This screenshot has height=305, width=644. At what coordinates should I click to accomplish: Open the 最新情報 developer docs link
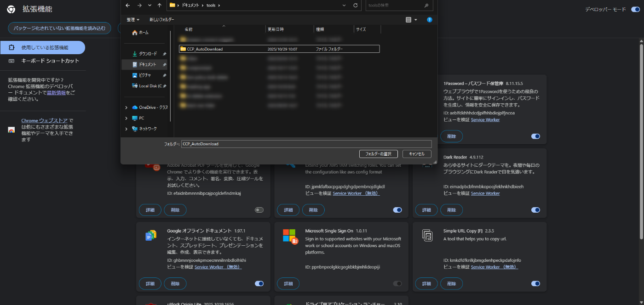pos(56,92)
